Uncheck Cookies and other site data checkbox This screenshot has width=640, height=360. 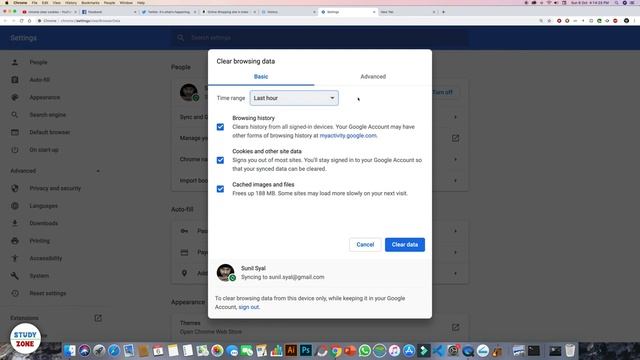click(x=220, y=160)
